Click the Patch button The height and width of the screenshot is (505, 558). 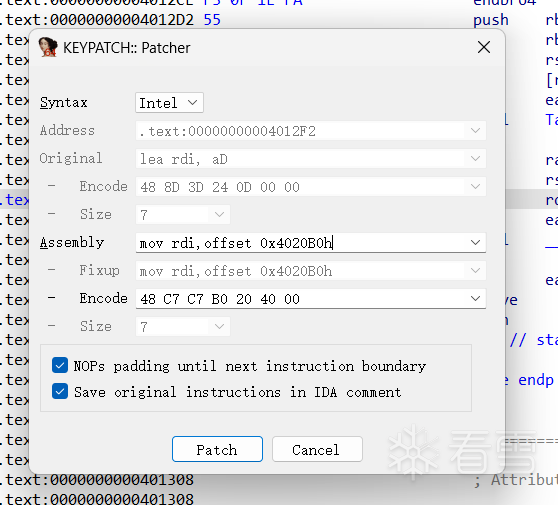point(217,449)
